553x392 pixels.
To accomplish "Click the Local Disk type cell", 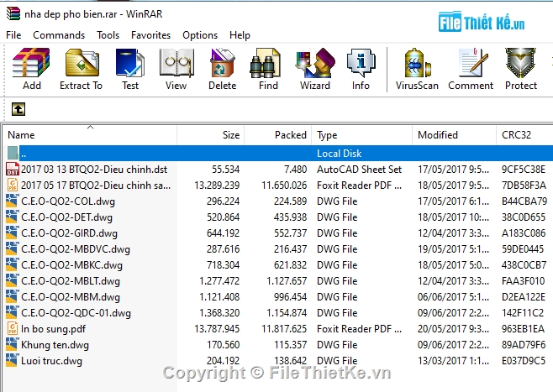I will click(x=340, y=154).
